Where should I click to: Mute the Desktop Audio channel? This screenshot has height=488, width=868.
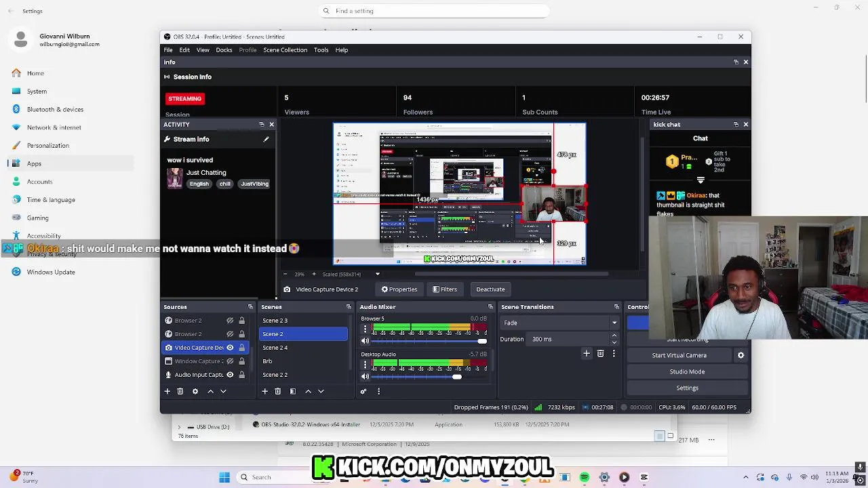click(x=365, y=377)
